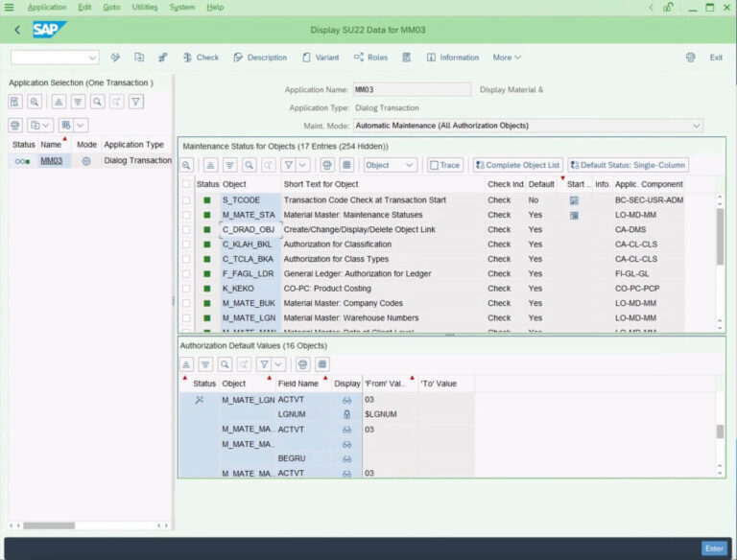Click the find icon in Authorization Default Values

coord(225,364)
